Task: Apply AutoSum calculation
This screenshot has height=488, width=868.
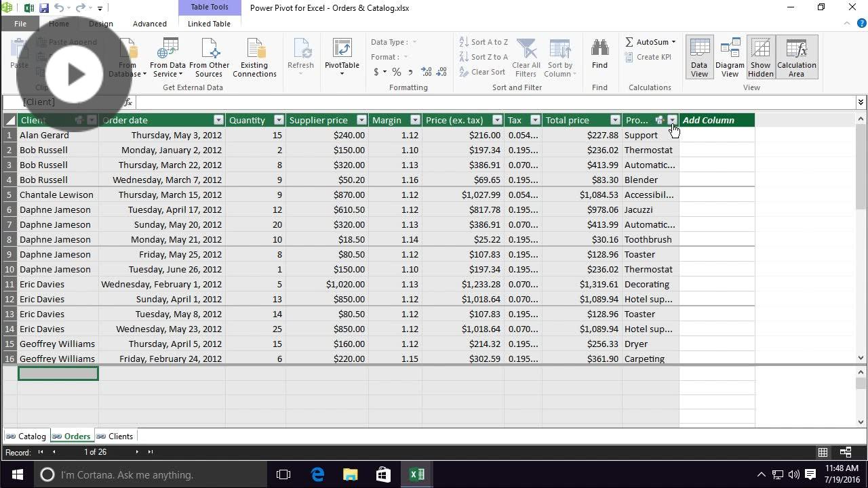Action: click(x=650, y=42)
